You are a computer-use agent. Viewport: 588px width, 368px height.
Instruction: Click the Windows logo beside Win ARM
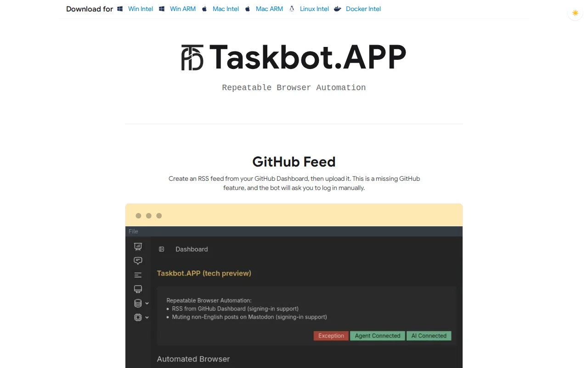pos(162,9)
